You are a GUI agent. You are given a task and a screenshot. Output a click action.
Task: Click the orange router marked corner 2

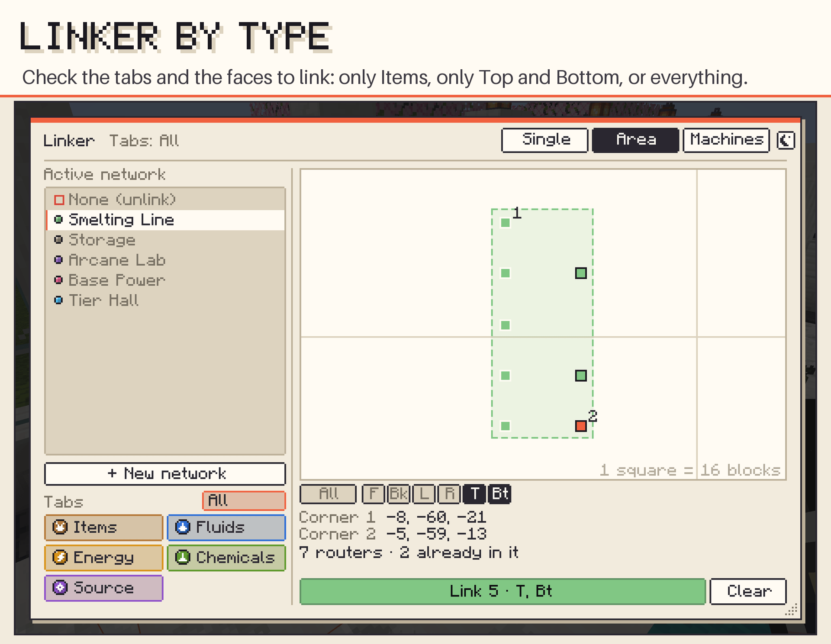pos(581,426)
